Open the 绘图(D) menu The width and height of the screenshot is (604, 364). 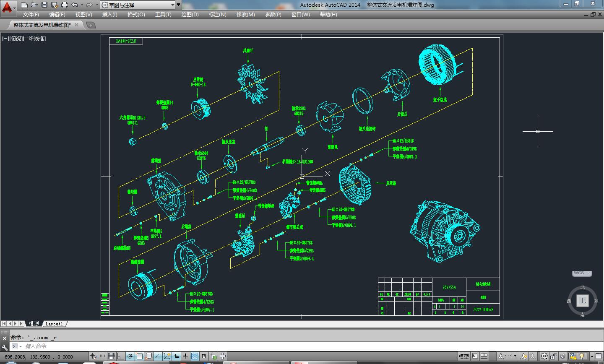[190, 15]
